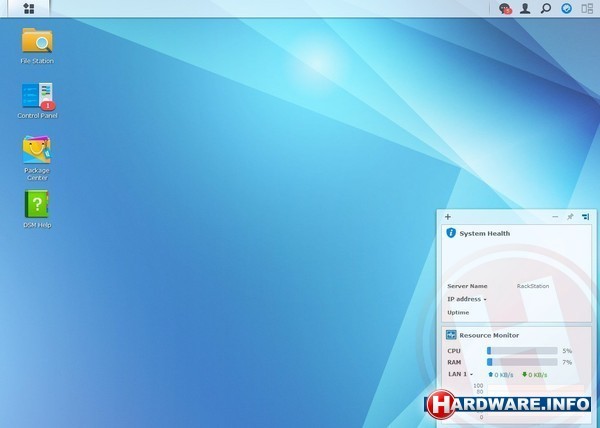The image size is (600, 428).
Task: Expand the LAN 1 dropdown
Action: tap(460, 374)
